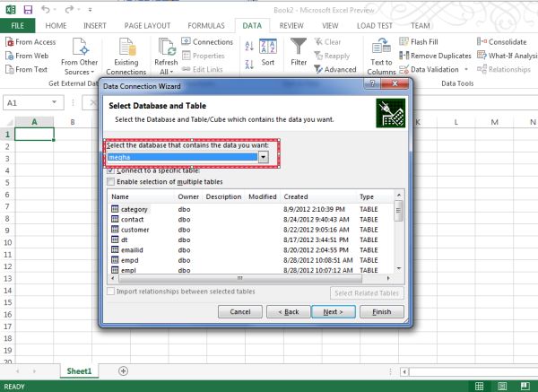Viewport: 538px width, 392px height.
Task: Sort A to Z ascending
Action: (249, 46)
